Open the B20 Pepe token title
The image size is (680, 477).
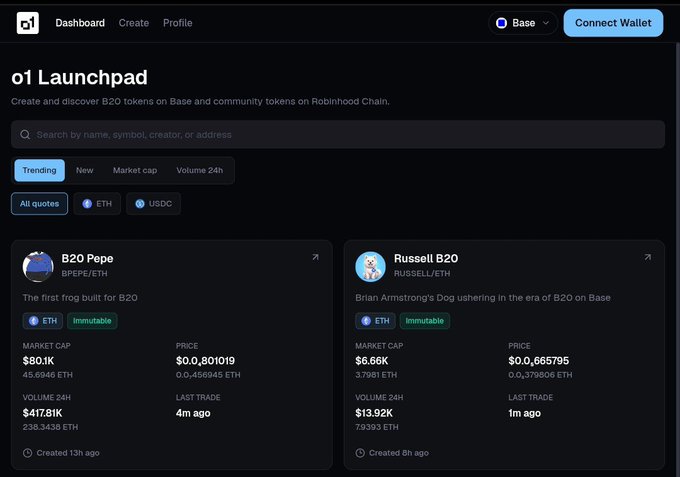pos(87,258)
